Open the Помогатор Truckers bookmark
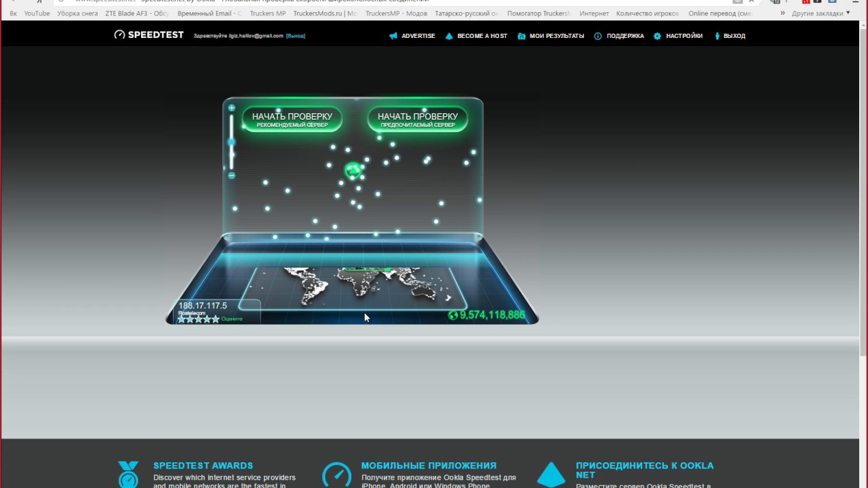Image resolution: width=868 pixels, height=488 pixels. 539,14
